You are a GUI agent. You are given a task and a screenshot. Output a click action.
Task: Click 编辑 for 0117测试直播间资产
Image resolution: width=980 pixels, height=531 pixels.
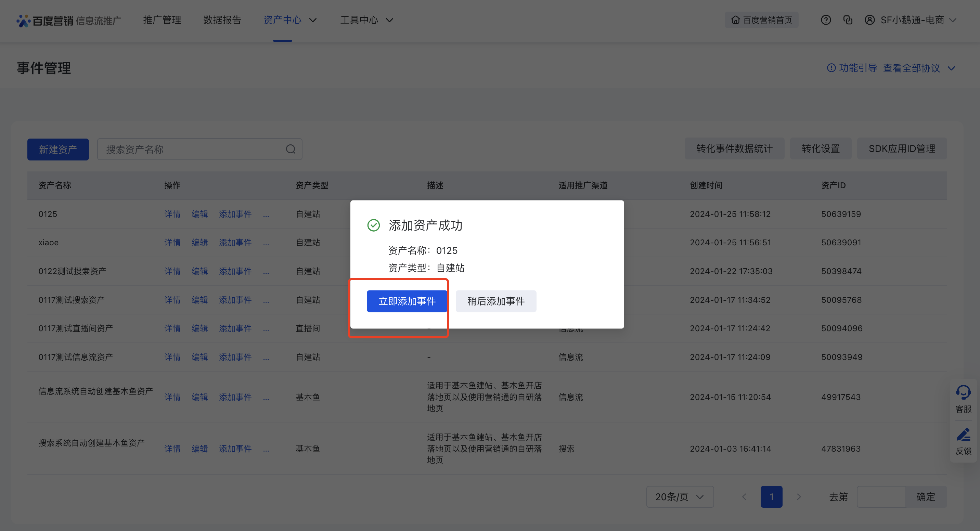click(x=200, y=329)
